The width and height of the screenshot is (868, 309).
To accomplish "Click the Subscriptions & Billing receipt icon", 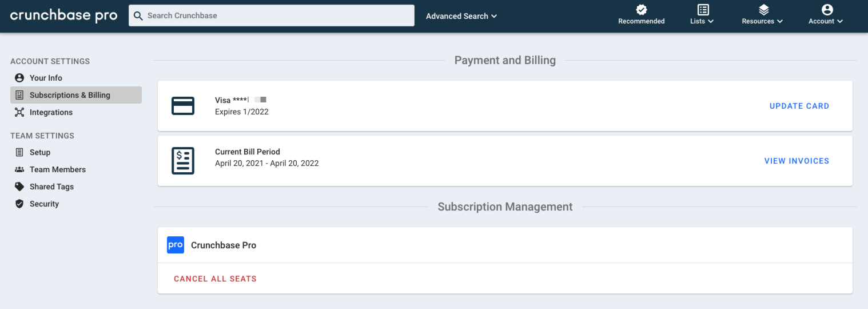I will (19, 95).
